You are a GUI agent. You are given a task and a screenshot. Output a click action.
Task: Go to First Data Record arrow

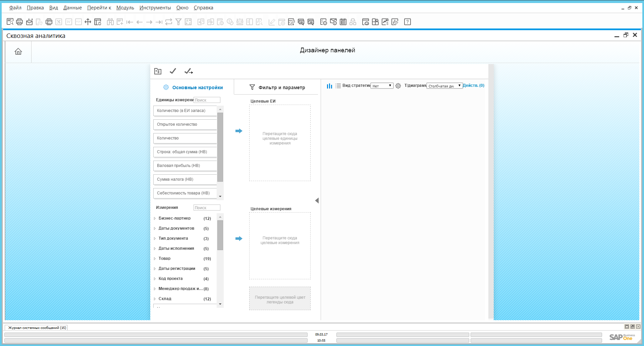pyautogui.click(x=130, y=22)
